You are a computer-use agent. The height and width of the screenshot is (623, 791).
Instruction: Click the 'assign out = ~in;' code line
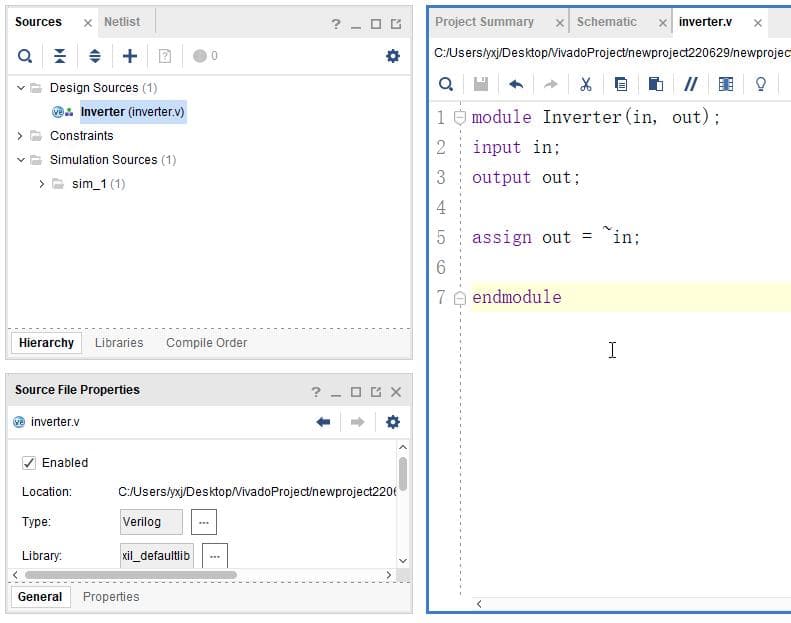[x=555, y=237]
